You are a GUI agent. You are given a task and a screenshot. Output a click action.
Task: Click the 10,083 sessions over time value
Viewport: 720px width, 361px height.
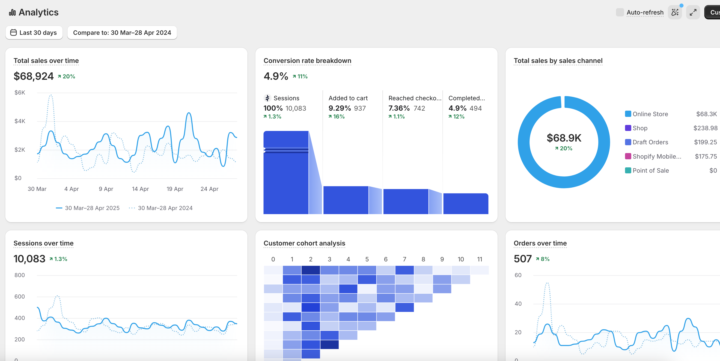click(29, 259)
